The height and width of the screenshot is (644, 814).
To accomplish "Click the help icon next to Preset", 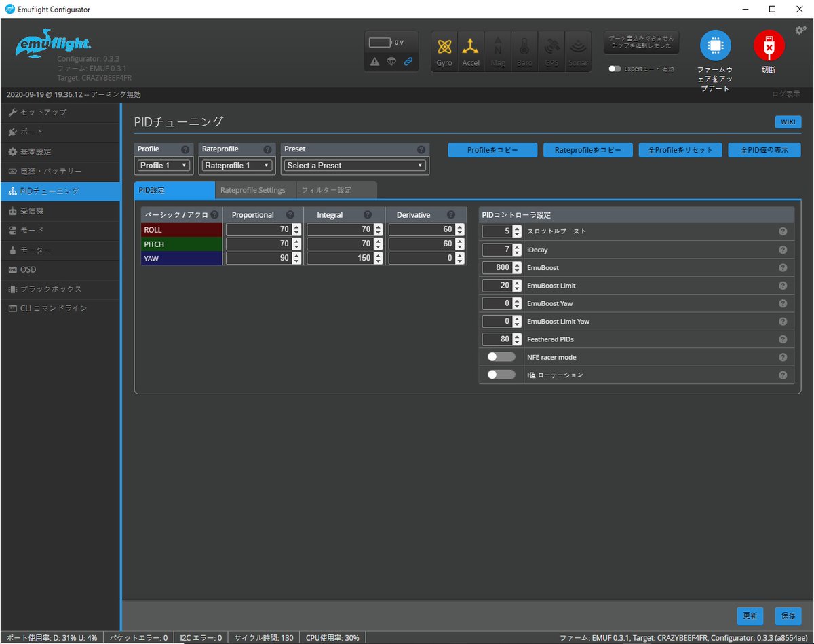I will (421, 149).
